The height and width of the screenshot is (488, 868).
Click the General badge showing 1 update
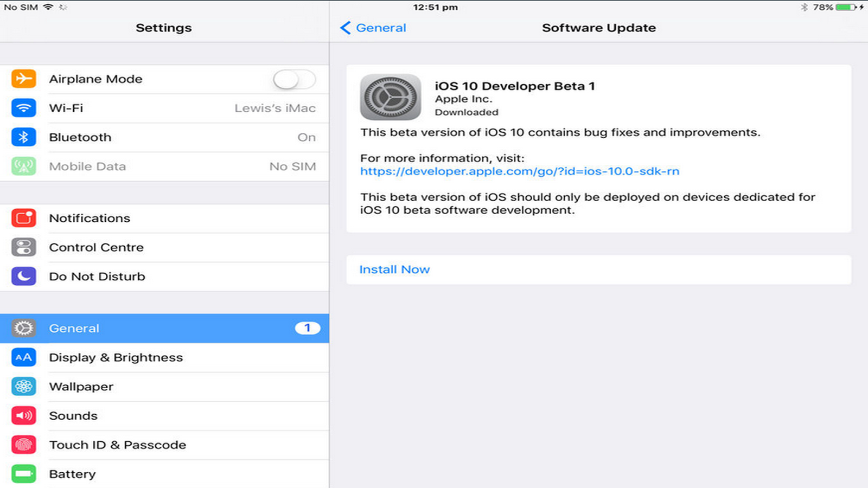(x=308, y=328)
